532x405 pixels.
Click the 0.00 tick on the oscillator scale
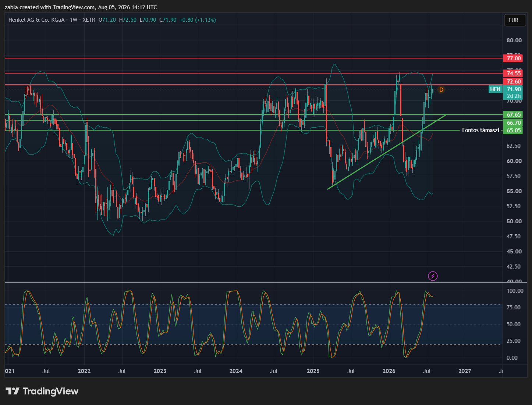(512, 358)
